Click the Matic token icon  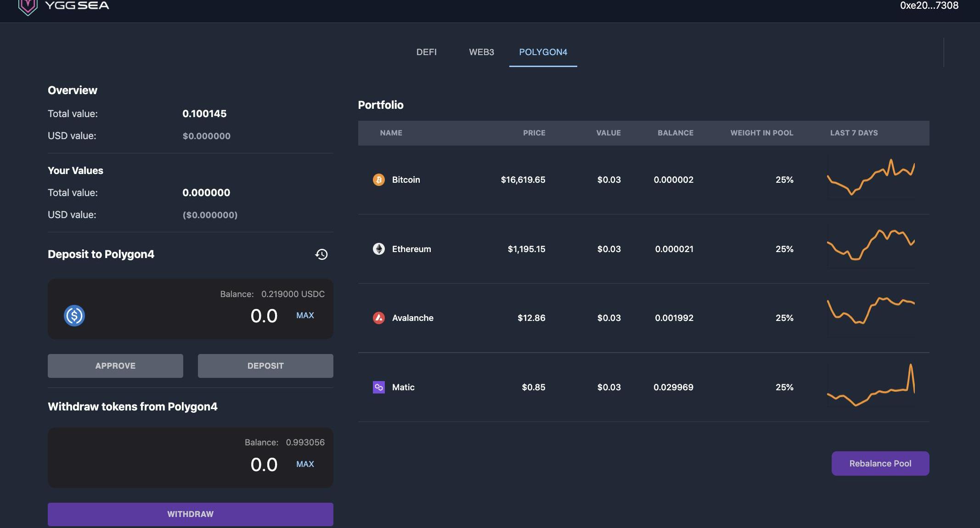coord(379,387)
